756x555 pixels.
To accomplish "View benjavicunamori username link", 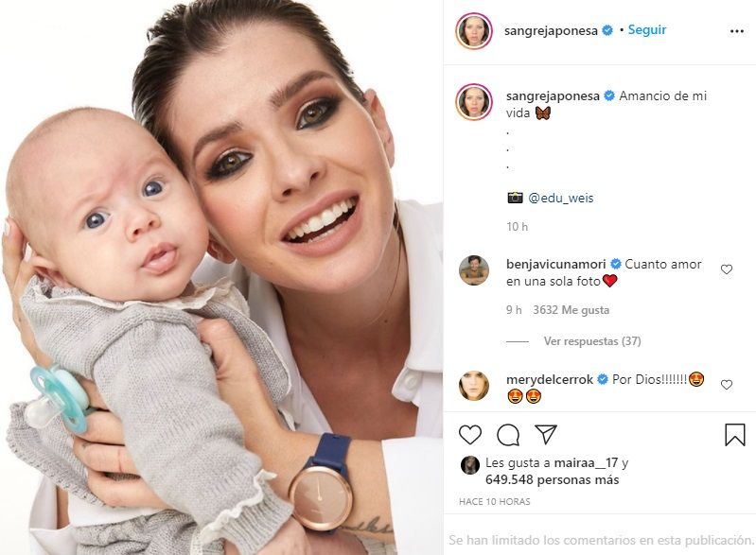I will (556, 264).
